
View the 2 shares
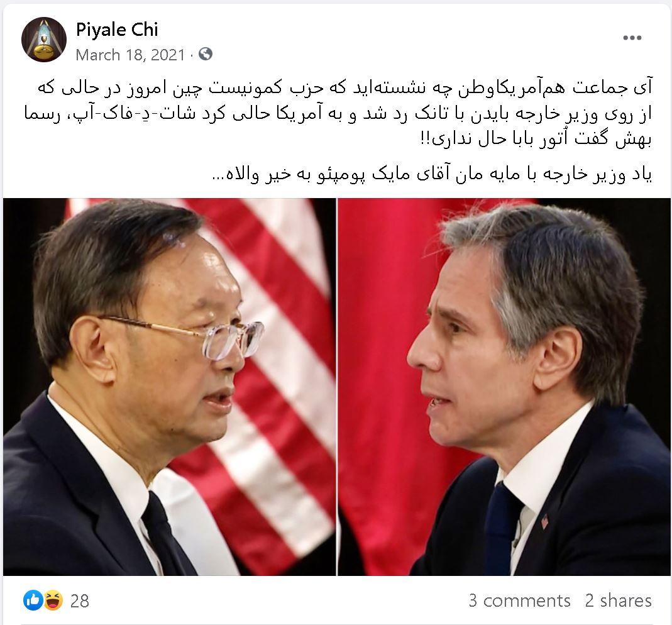[619, 600]
